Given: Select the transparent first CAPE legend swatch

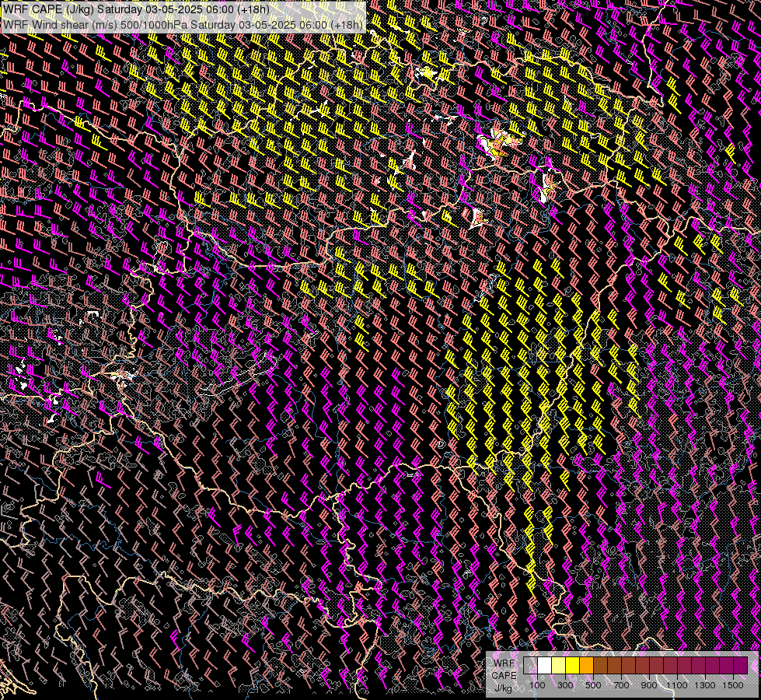Looking at the screenshot, I should click(x=530, y=666).
